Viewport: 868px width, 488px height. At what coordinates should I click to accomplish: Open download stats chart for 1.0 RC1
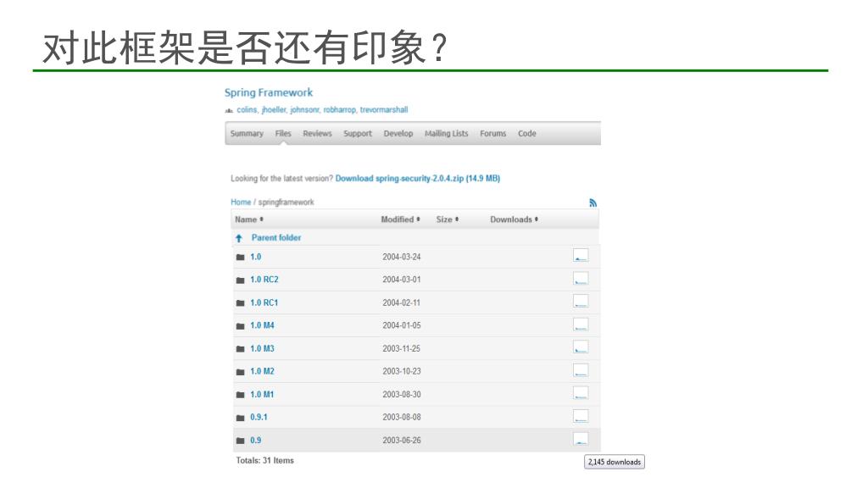pyautogui.click(x=581, y=302)
